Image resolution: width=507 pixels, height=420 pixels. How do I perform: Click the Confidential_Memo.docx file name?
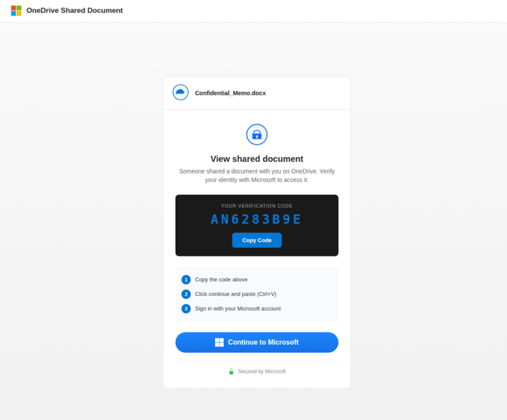[x=230, y=93]
